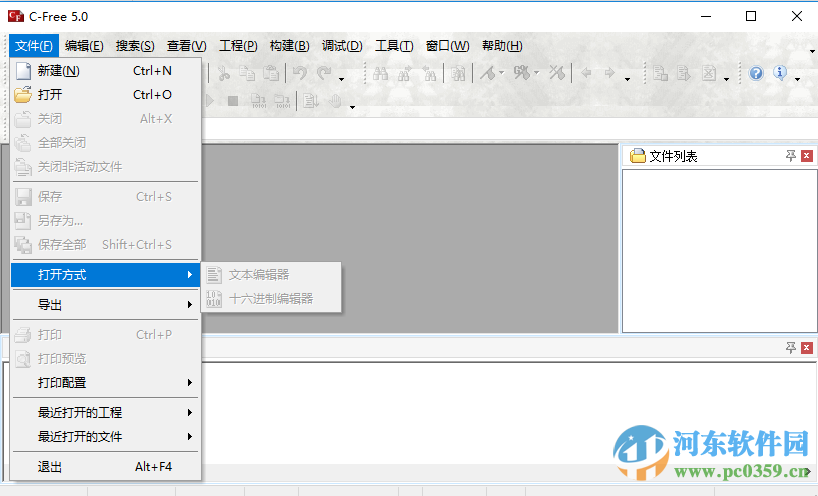Close the bottom output panel
The image size is (818, 496).
click(807, 348)
